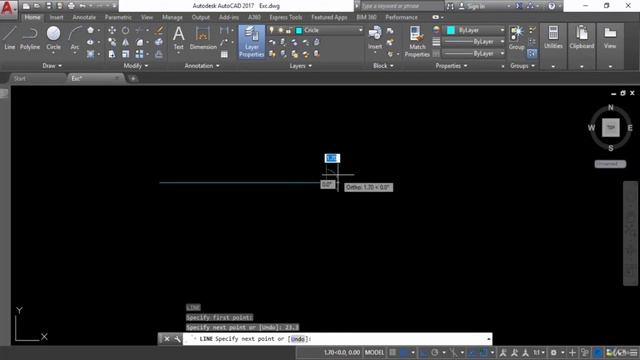Switch to the Annotate ribbon tab

(84, 17)
